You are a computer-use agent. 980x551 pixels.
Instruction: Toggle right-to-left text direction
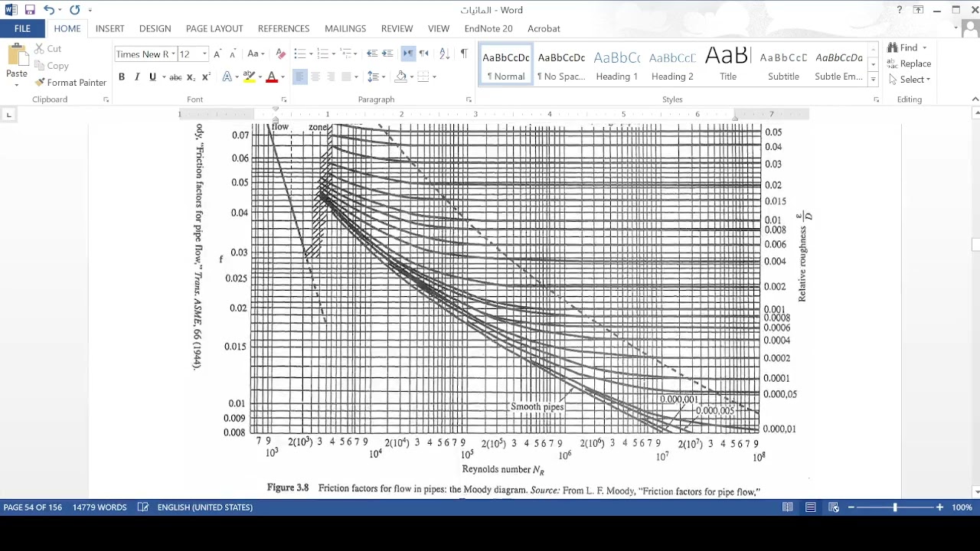pyautogui.click(x=423, y=54)
